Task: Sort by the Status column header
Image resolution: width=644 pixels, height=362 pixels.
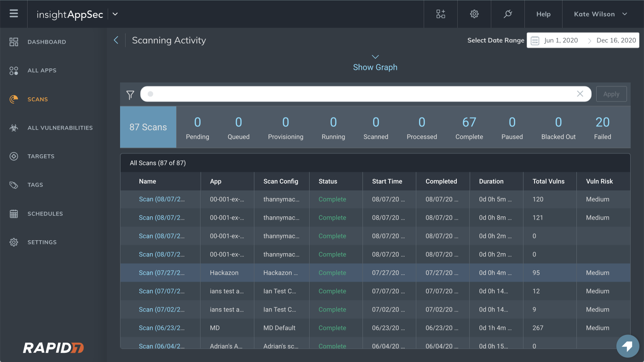Action: pyautogui.click(x=328, y=181)
